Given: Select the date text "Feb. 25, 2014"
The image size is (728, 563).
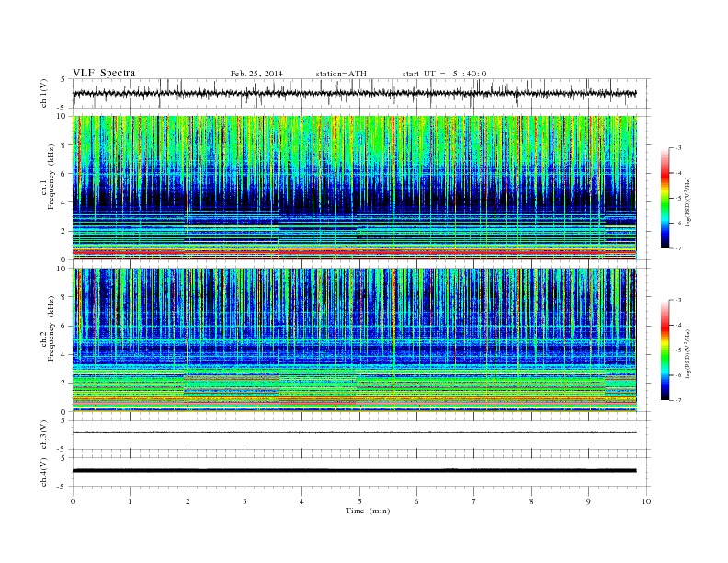Looking at the screenshot, I should coord(256,74).
